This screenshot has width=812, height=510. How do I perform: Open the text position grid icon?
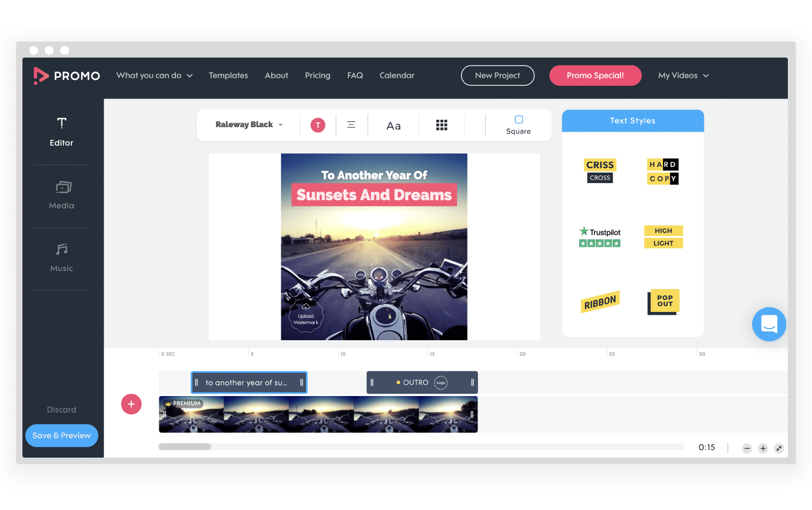pos(441,124)
